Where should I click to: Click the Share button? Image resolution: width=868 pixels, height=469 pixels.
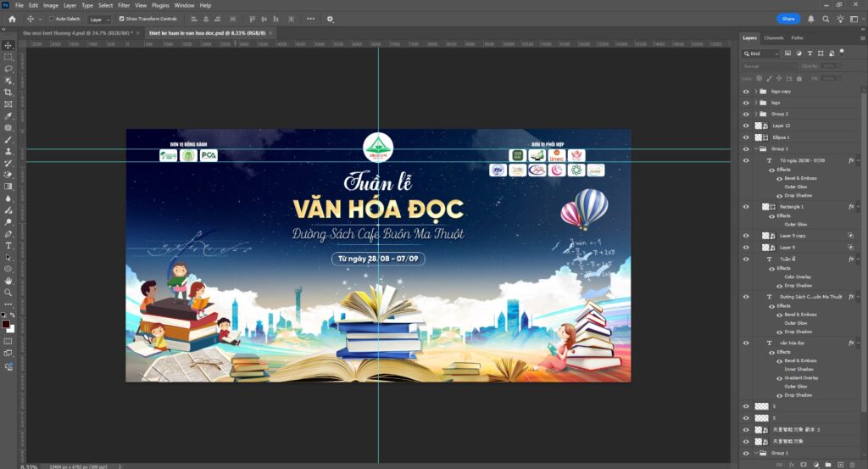point(788,19)
